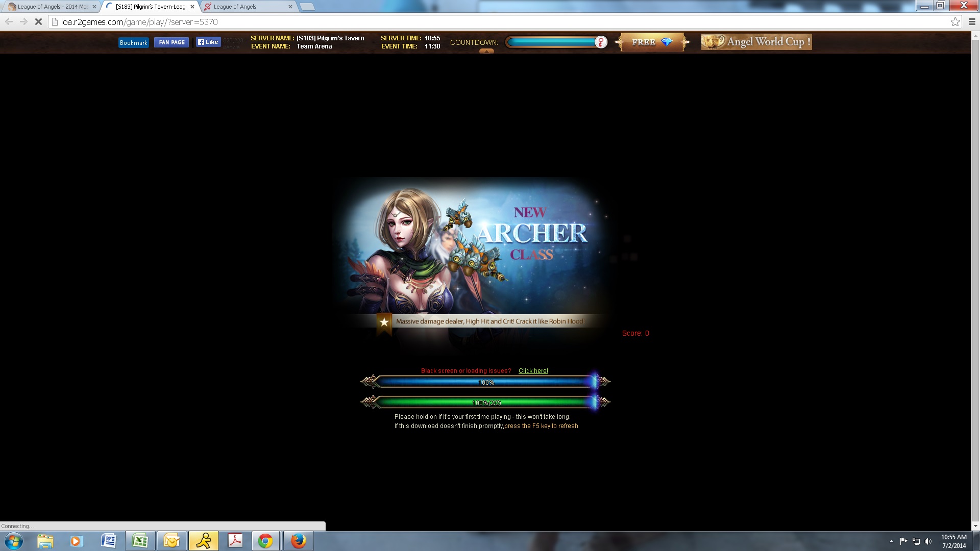This screenshot has height=551, width=980.
Task: Open the Angel World Cup banner
Action: tap(756, 42)
